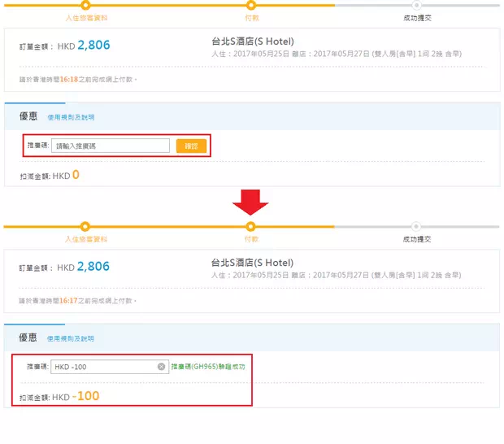Click upper progress step circle for guest information
The width and height of the screenshot is (504, 444).
[85, 5]
